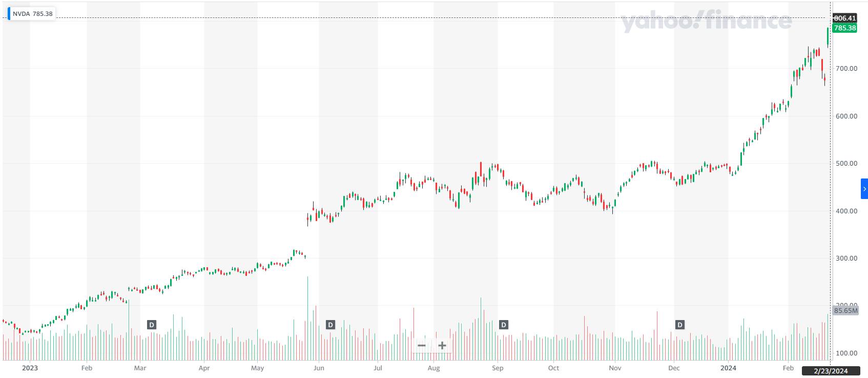The image size is (868, 378).
Task: Open the dividend marker near June
Action: point(330,325)
